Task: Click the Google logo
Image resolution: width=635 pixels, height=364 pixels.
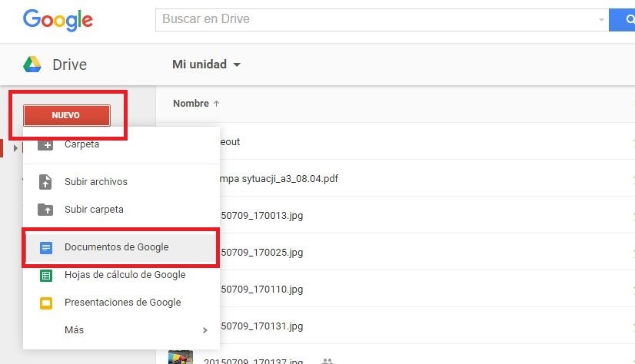Action: pyautogui.click(x=58, y=20)
